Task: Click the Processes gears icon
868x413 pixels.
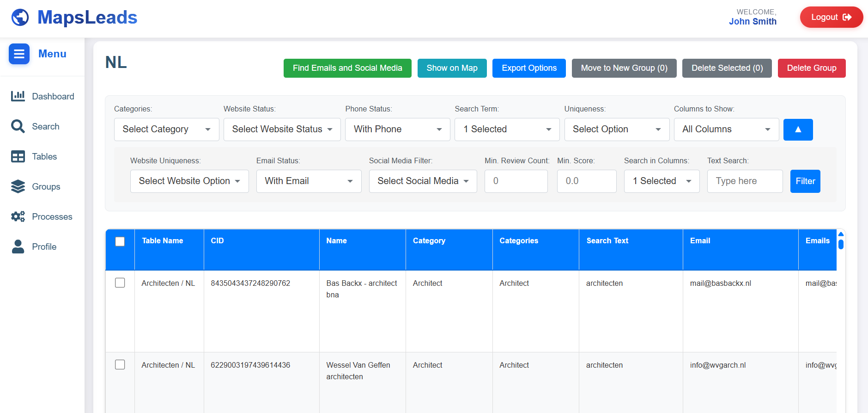Action: [18, 216]
